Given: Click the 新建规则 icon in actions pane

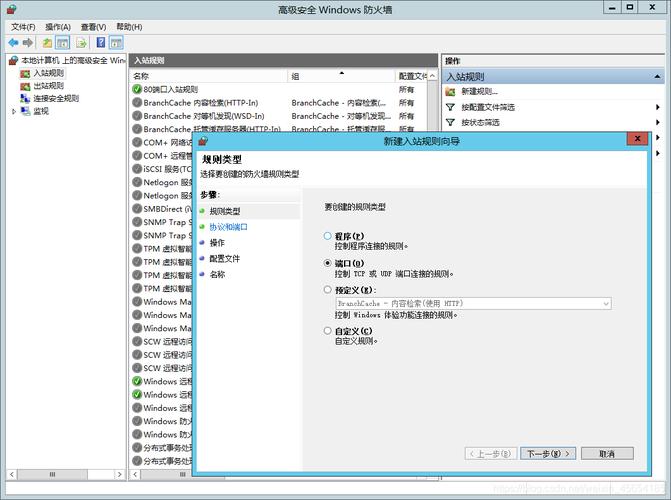Looking at the screenshot, I should tap(450, 92).
